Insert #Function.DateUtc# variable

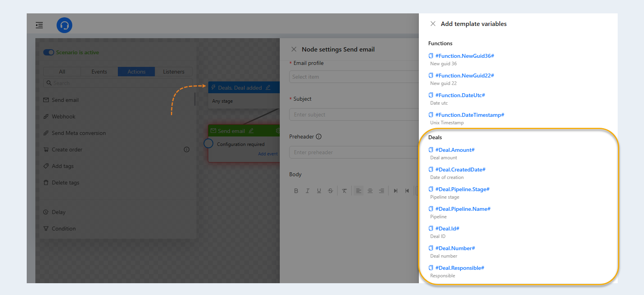point(460,95)
